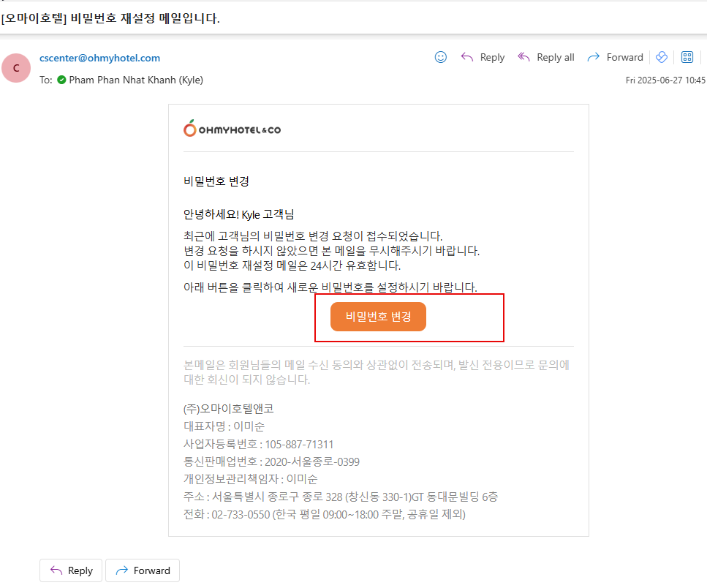The image size is (707, 588).
Task: Forward the email from the top toolbar
Action: pos(615,57)
